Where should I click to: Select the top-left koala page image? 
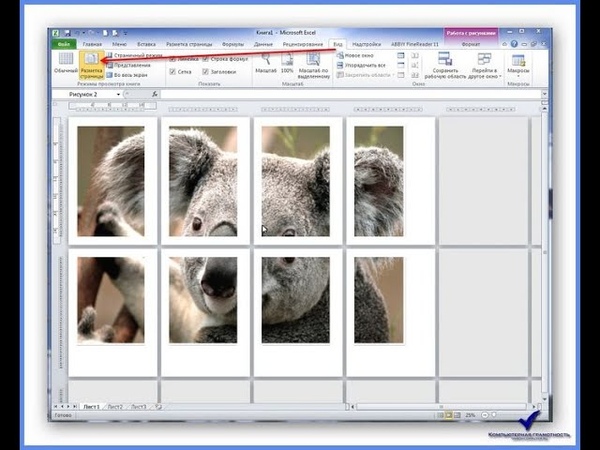click(x=111, y=181)
